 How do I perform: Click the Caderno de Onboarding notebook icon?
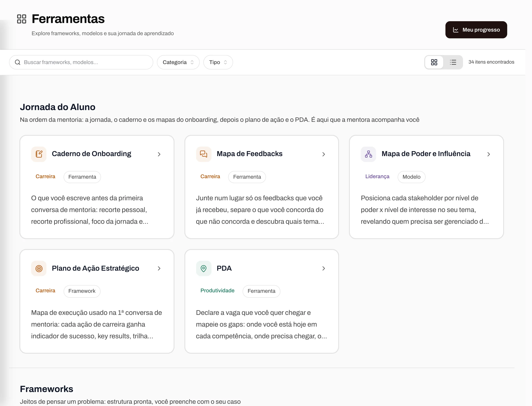tap(39, 154)
